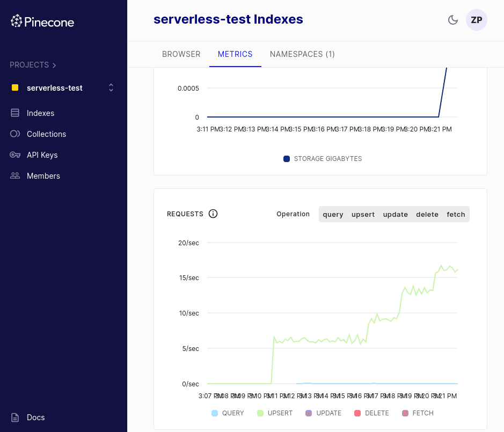The image size is (504, 432).
Task: Open the Docs link at bottom
Action: tap(35, 417)
